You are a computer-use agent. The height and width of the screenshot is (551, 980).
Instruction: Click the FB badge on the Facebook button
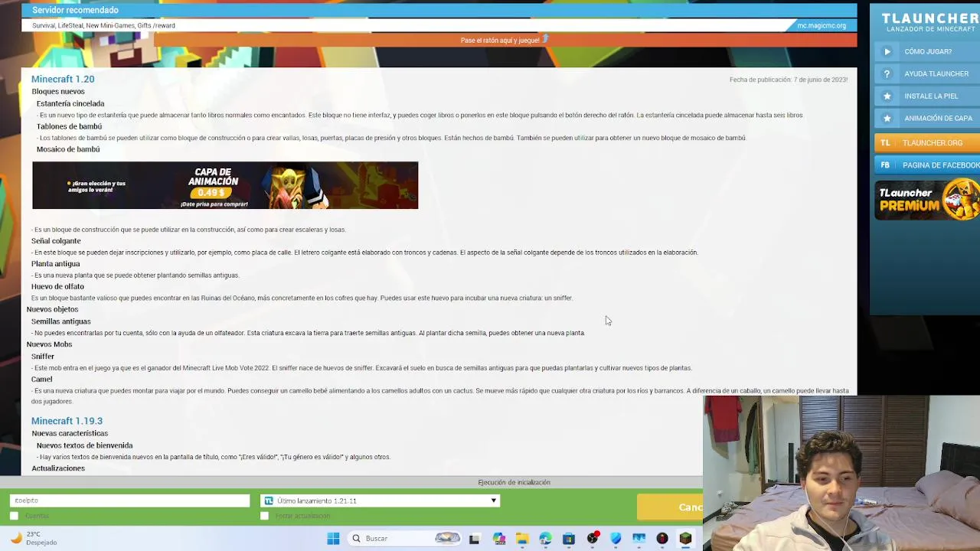(885, 165)
